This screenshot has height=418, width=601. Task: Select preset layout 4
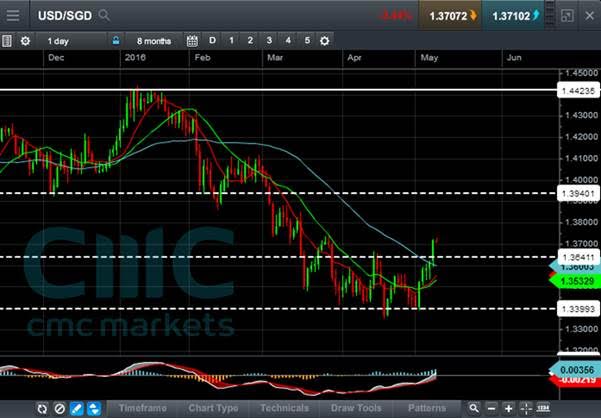tap(288, 41)
